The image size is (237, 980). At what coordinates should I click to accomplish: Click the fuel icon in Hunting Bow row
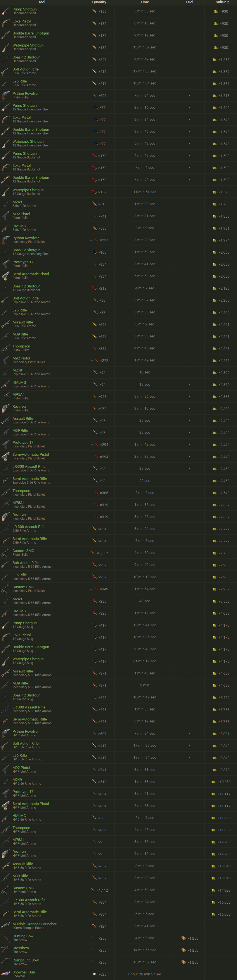pos(184,938)
